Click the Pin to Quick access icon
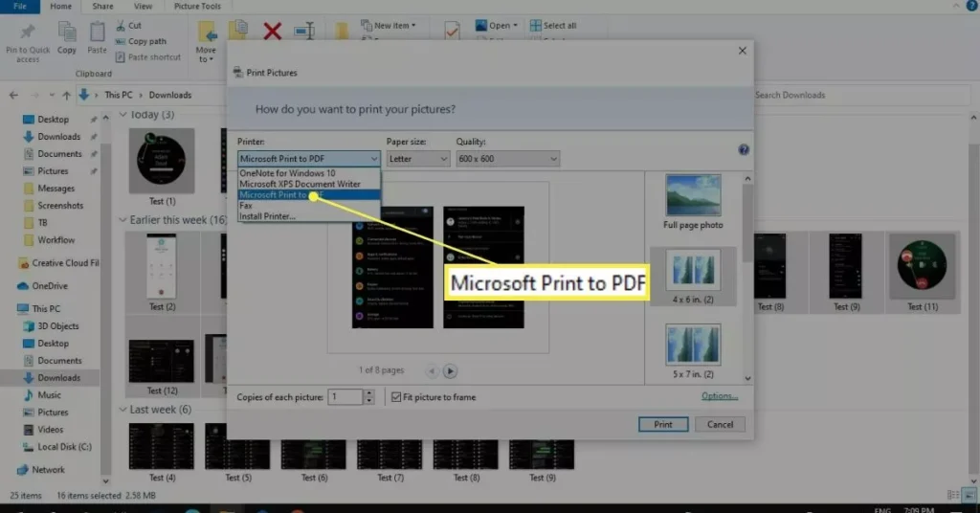 point(28,32)
